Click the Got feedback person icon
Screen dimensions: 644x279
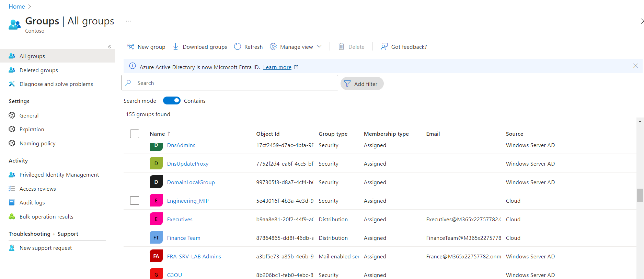tap(384, 46)
